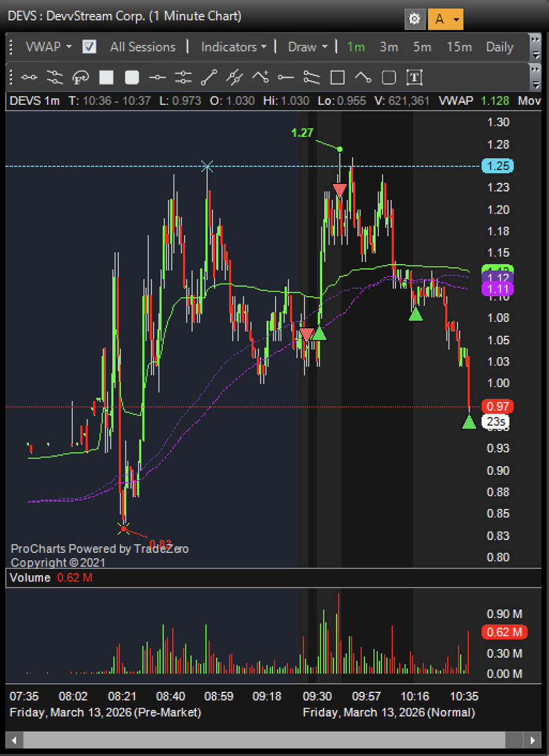Click the Volume pane title

coord(30,578)
